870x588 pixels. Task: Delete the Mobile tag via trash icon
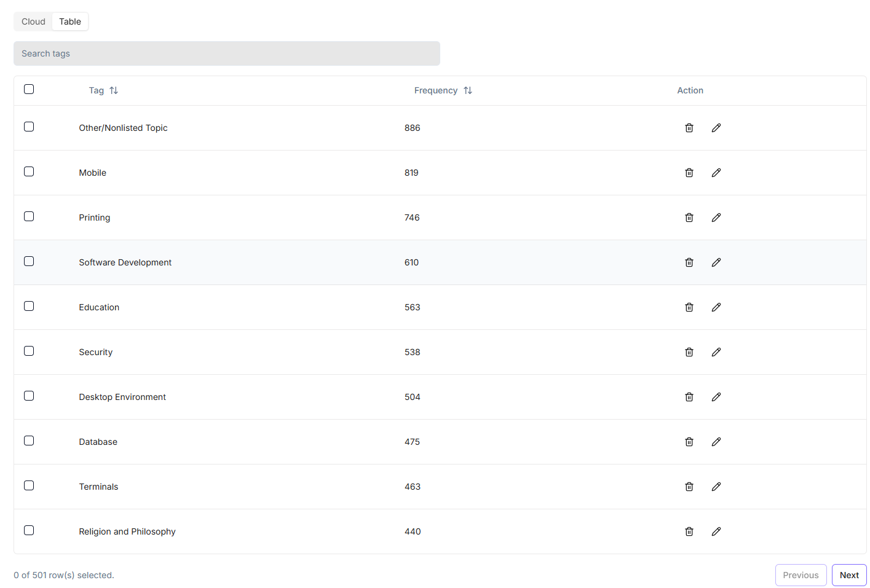click(x=689, y=173)
